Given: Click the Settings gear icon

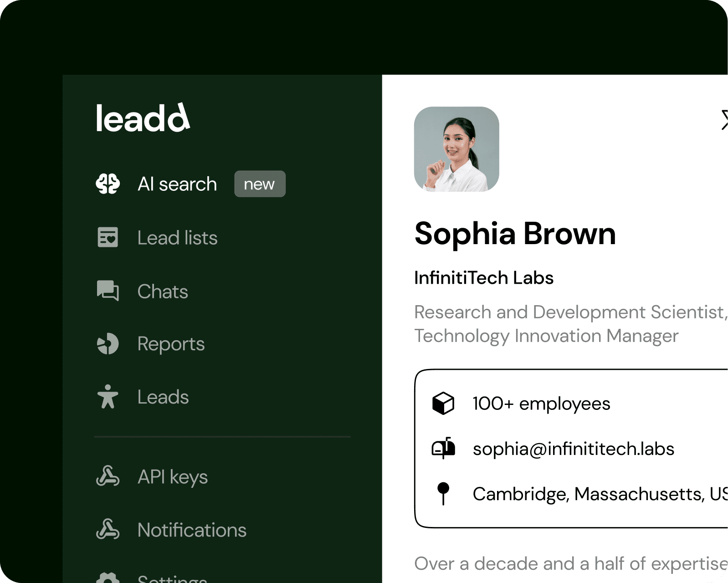Looking at the screenshot, I should coord(108,578).
